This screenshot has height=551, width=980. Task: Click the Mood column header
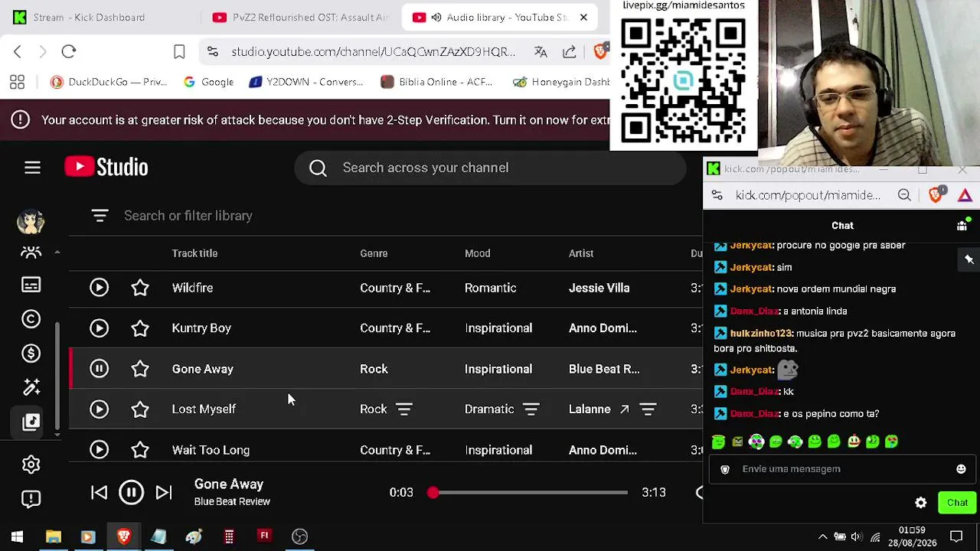pos(477,253)
